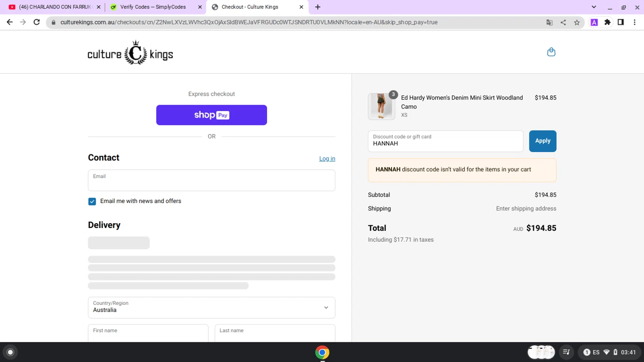Open the translate page icon
This screenshot has height=362, width=644.
pyautogui.click(x=550, y=22)
